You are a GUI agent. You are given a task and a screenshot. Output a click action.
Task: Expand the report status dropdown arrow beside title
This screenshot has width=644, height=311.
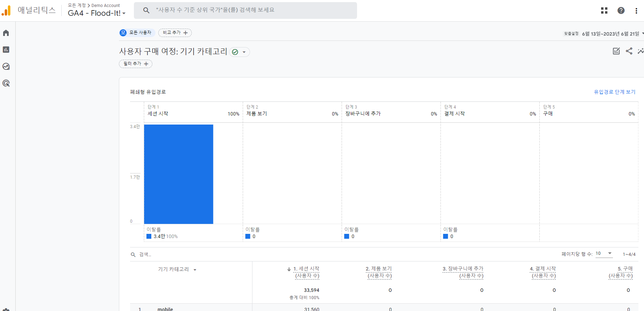point(244,52)
